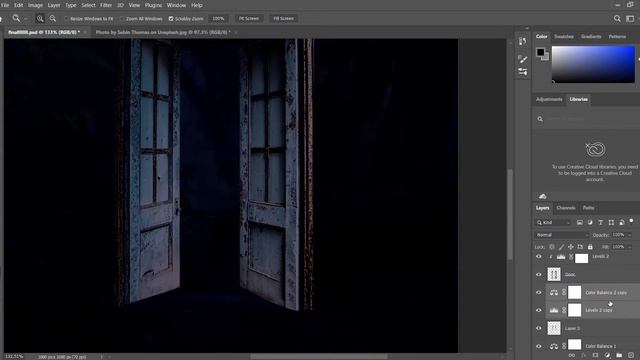Viewport: 640px width, 360px height.
Task: Toggle visibility of Levels 2 layer
Action: click(x=539, y=257)
